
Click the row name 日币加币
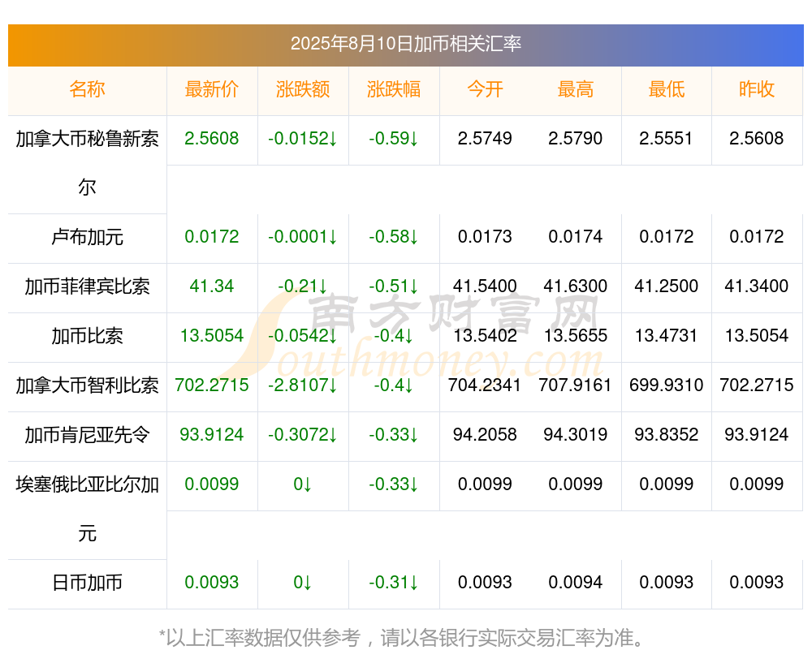[x=87, y=583]
